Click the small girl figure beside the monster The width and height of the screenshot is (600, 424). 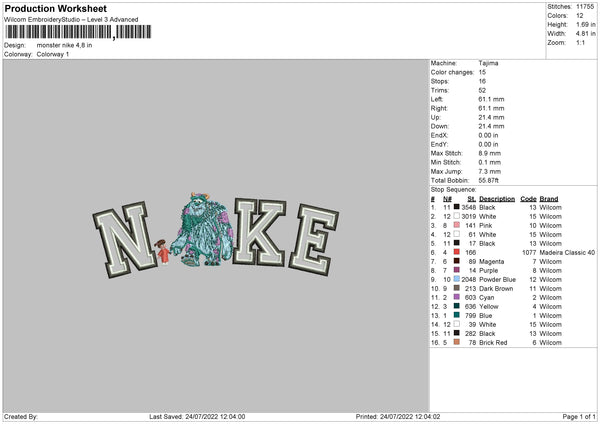tap(162, 251)
